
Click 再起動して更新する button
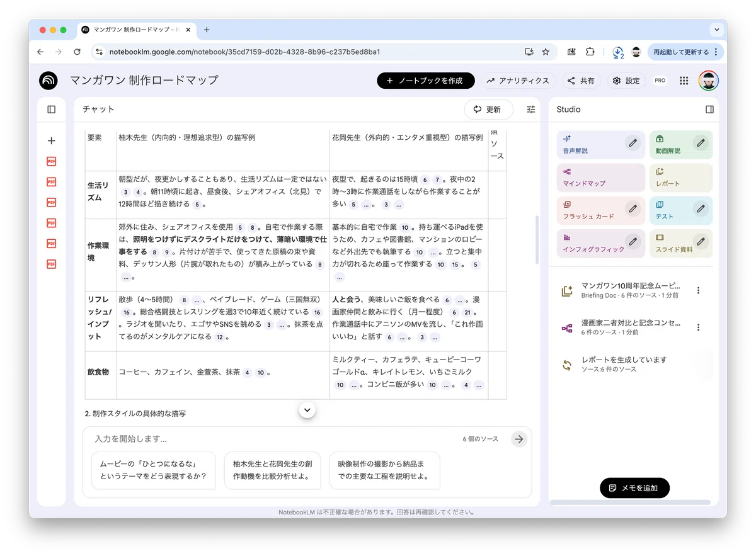pos(686,52)
